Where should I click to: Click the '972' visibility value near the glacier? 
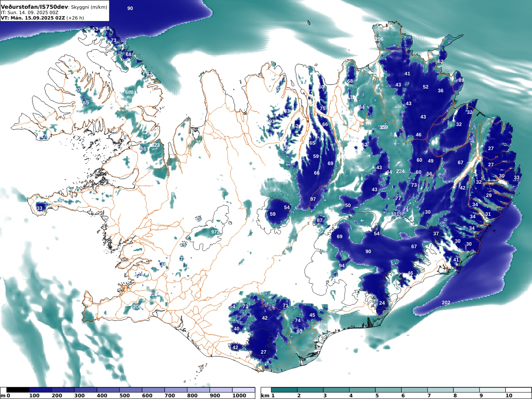215,232
